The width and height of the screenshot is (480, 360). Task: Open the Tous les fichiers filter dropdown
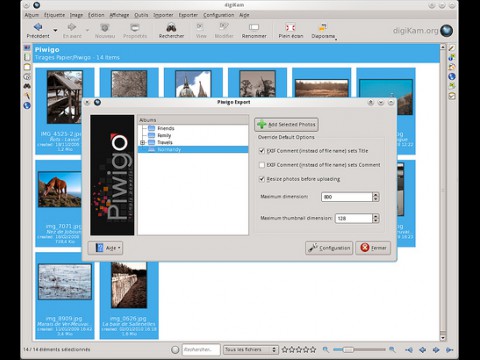tap(251, 349)
